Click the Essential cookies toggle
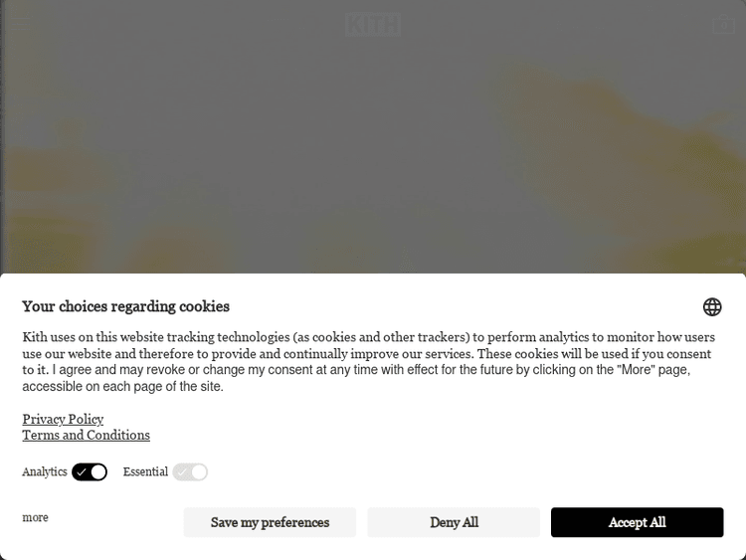This screenshot has height=560, width=746. click(x=190, y=472)
